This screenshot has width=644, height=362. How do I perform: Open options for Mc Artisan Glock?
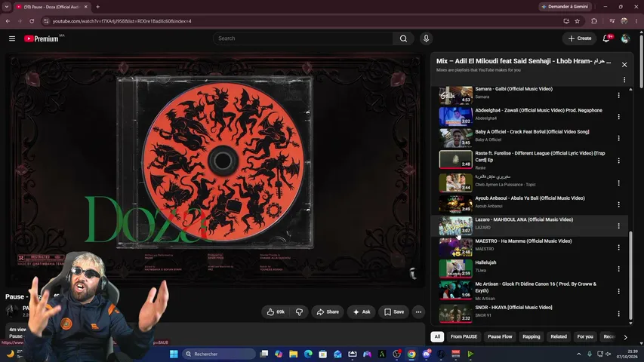pos(618,291)
